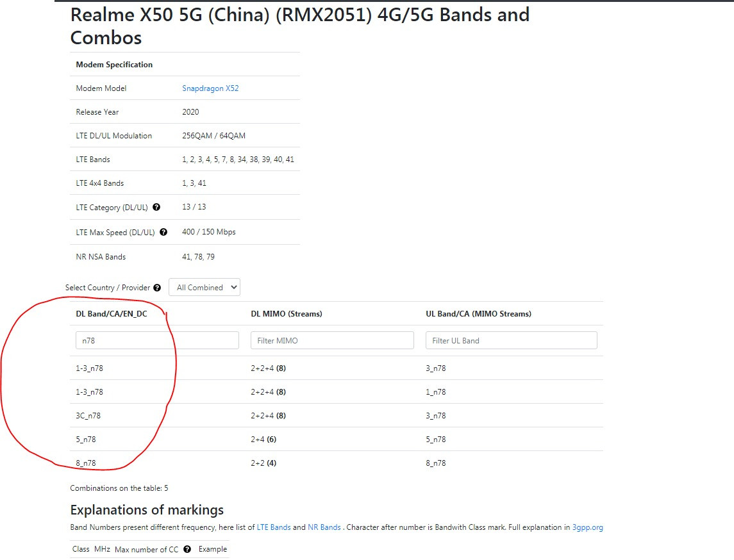734x560 pixels.
Task: Focus the Filter MIMO input field
Action: [x=332, y=340]
